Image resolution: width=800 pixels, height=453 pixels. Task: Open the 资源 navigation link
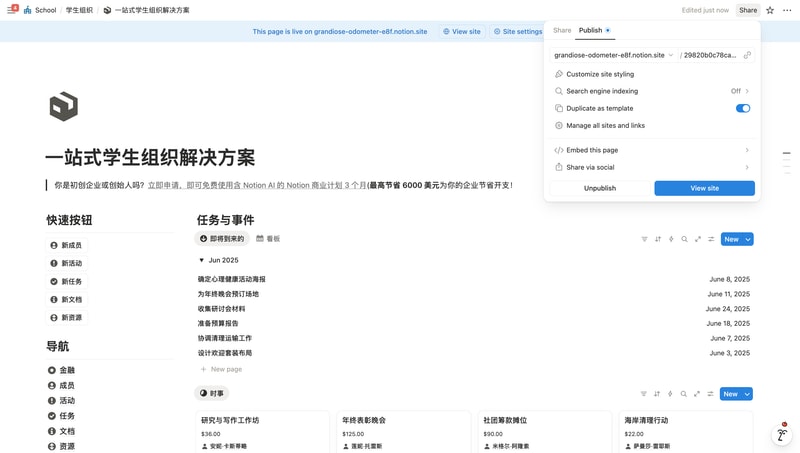point(61,446)
